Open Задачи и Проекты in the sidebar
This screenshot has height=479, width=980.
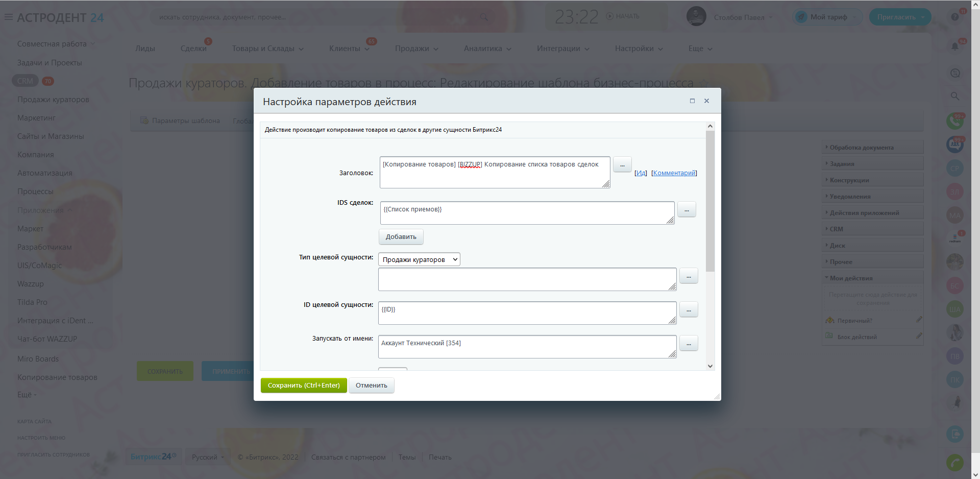click(50, 63)
